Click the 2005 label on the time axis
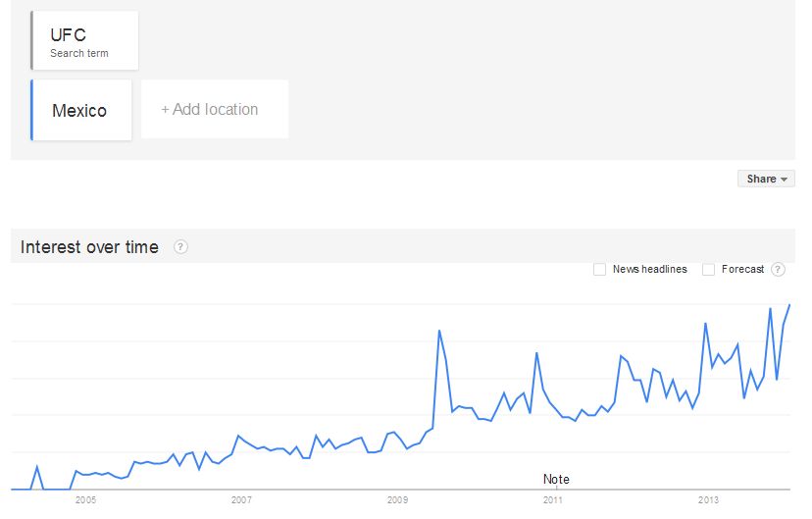 point(85,500)
